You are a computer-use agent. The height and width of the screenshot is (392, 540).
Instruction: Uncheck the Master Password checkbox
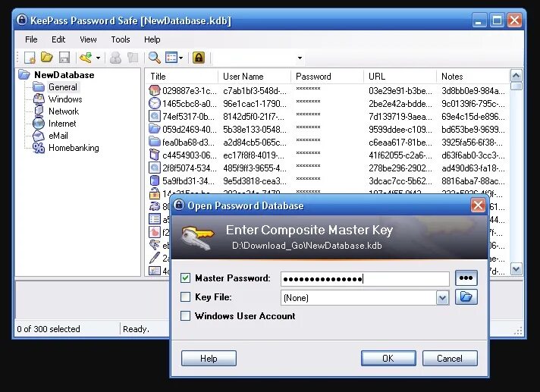(x=185, y=278)
